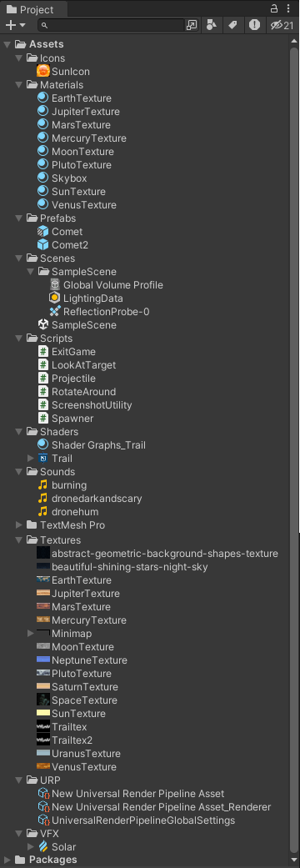Screen dimensions: 300x868
Task: Toggle the hidden packages visibility counter
Action: tap(282, 25)
